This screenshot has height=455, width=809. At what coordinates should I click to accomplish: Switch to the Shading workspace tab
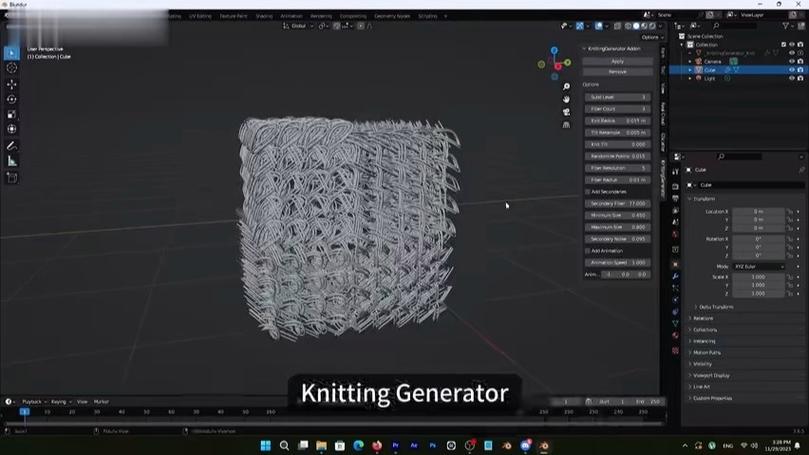(x=264, y=16)
